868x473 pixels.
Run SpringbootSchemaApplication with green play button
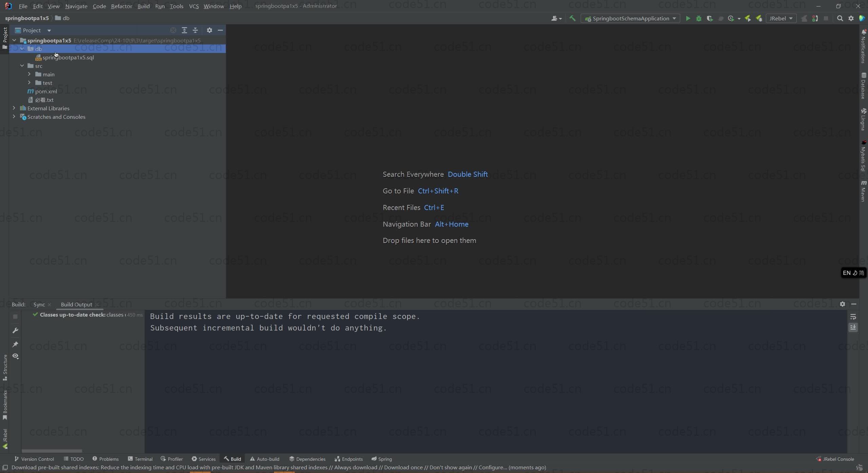coord(688,19)
